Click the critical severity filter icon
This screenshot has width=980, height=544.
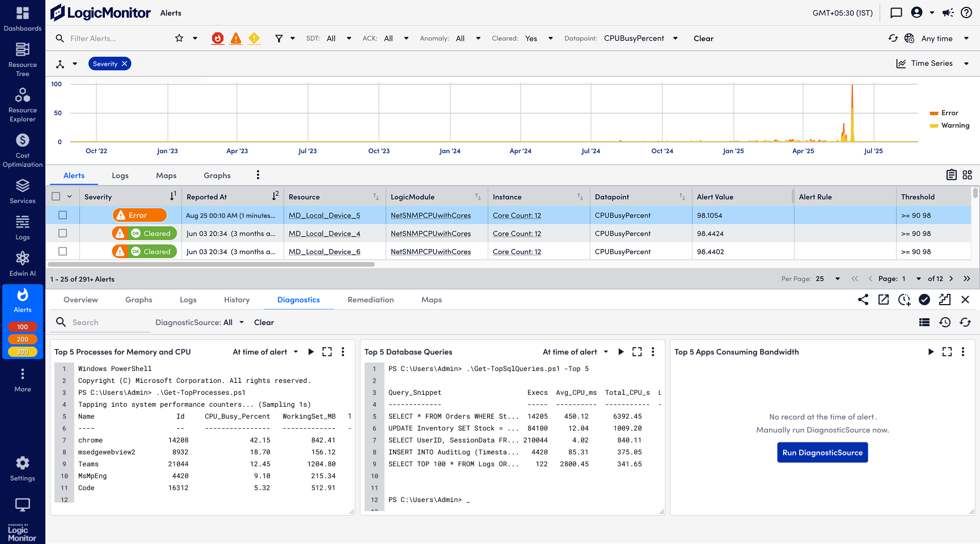[217, 39]
